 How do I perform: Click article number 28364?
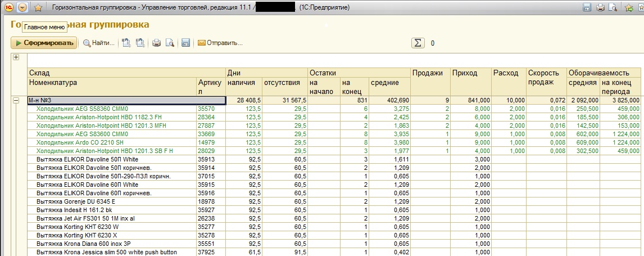click(x=206, y=117)
